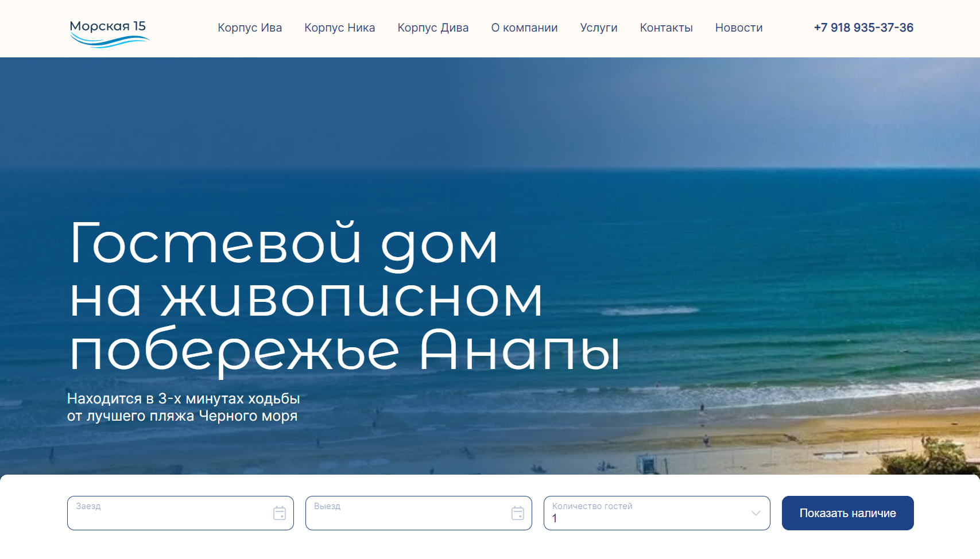Expand the Количество гостей dropdown chevron

click(756, 513)
